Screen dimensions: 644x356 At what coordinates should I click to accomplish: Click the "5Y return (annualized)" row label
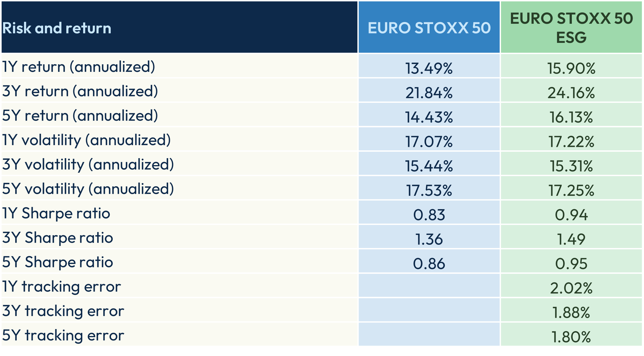tap(80, 116)
